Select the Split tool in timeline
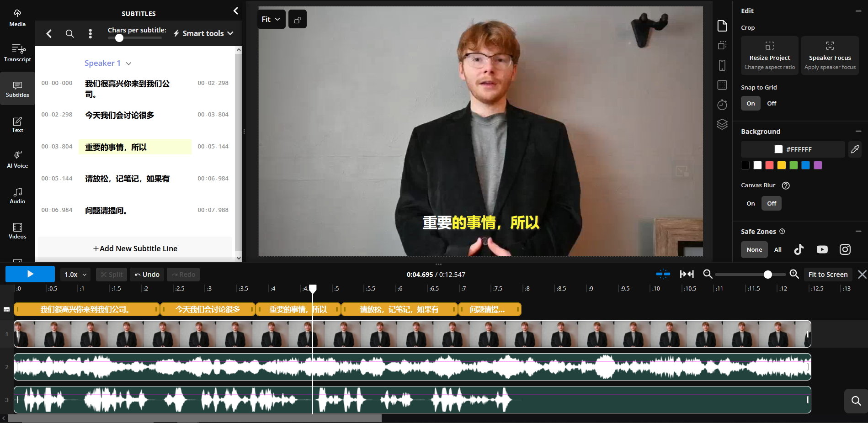The height and width of the screenshot is (423, 868). [x=111, y=274]
